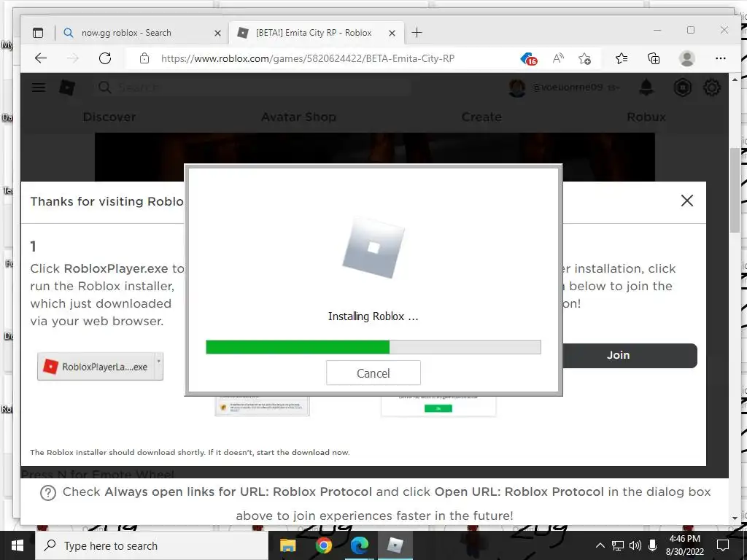Click the Windows taskbar search box
This screenshot has width=747, height=560.
point(152,545)
